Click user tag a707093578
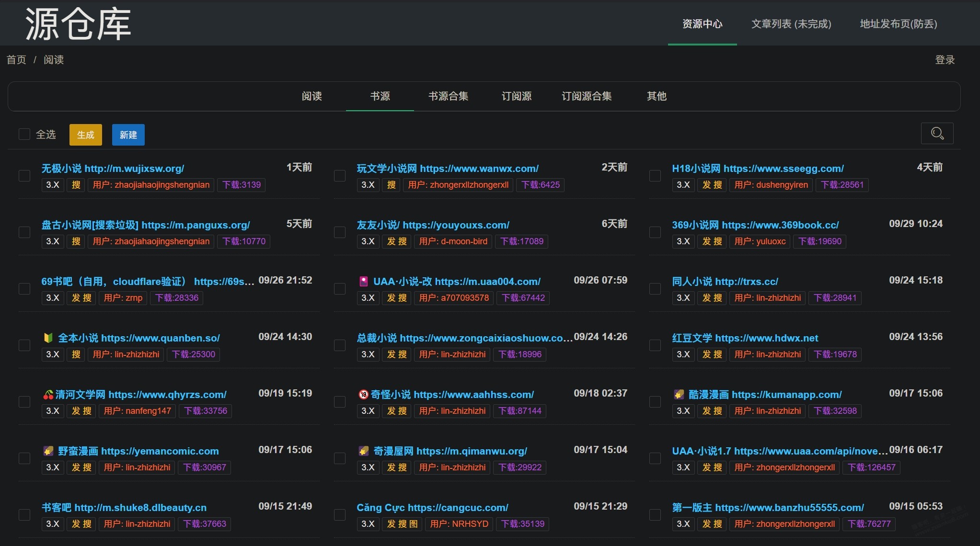 pyautogui.click(x=454, y=298)
